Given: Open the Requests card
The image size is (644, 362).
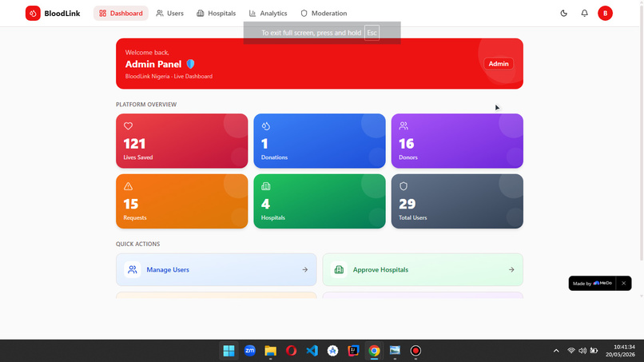Looking at the screenshot, I should 182,201.
